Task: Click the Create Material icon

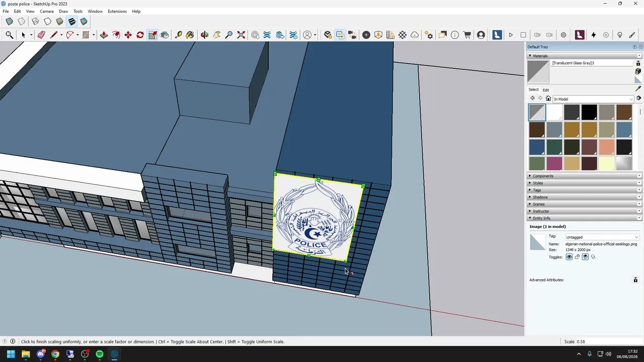Action: click(x=638, y=72)
